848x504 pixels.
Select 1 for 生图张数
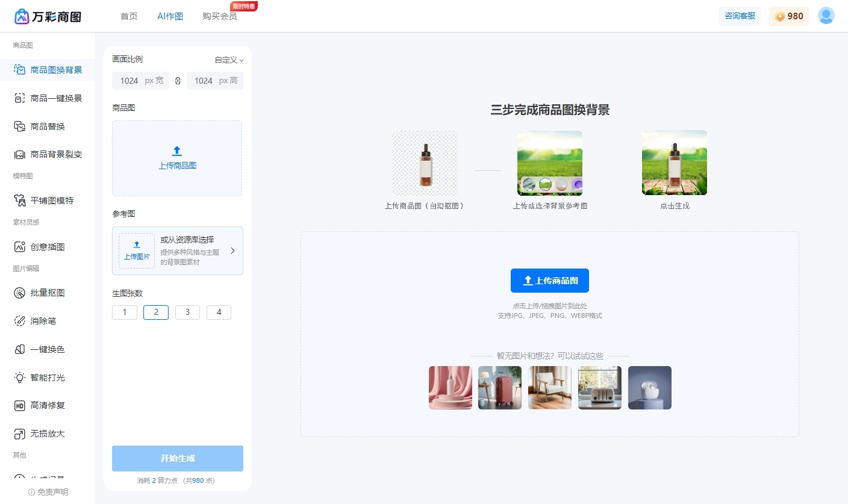coord(125,313)
